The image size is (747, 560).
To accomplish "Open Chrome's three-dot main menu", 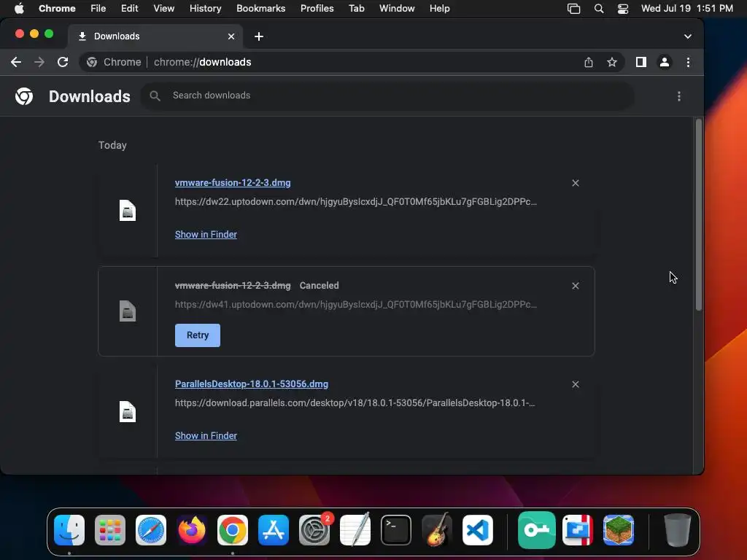I will click(x=688, y=63).
